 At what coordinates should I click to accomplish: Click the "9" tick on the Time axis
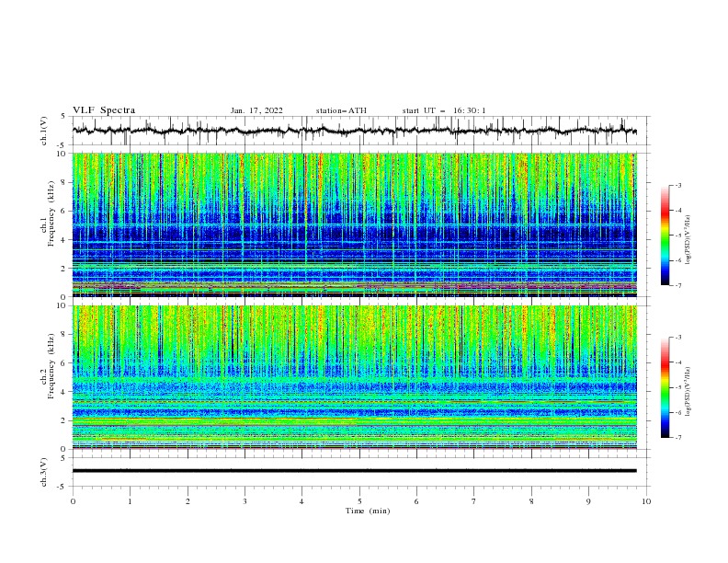coord(588,501)
